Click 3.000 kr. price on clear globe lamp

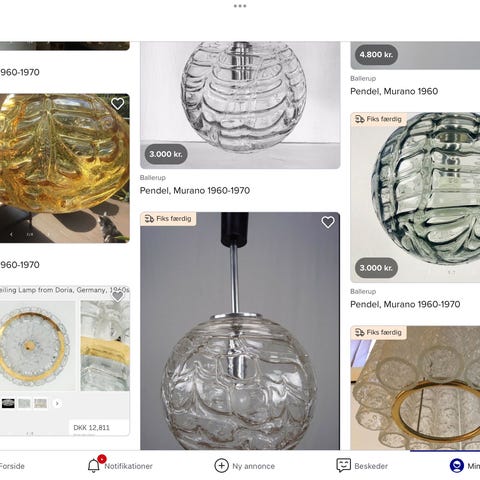pyautogui.click(x=166, y=154)
